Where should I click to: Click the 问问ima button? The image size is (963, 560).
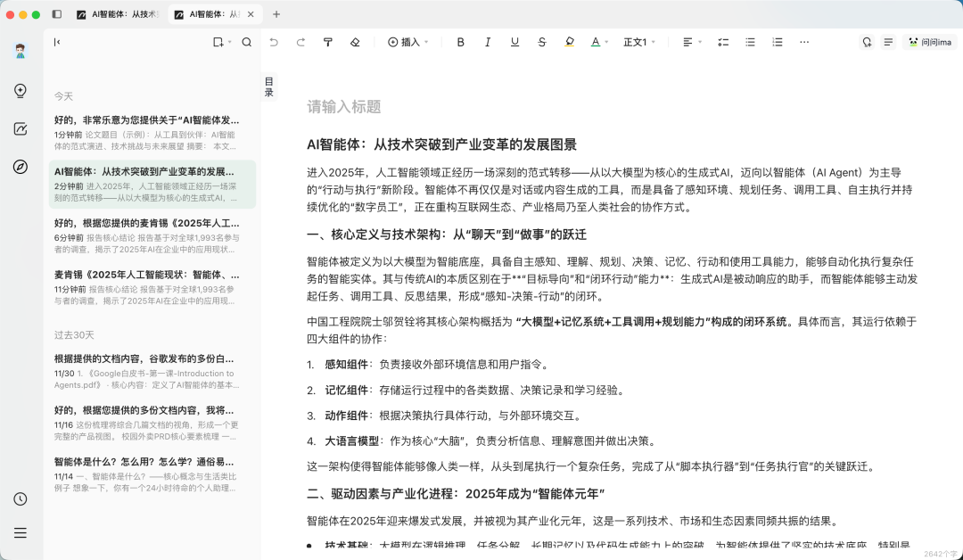tap(930, 42)
